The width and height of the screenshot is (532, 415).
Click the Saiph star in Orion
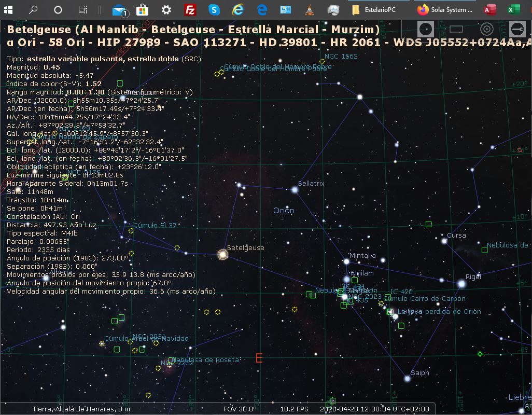click(407, 379)
